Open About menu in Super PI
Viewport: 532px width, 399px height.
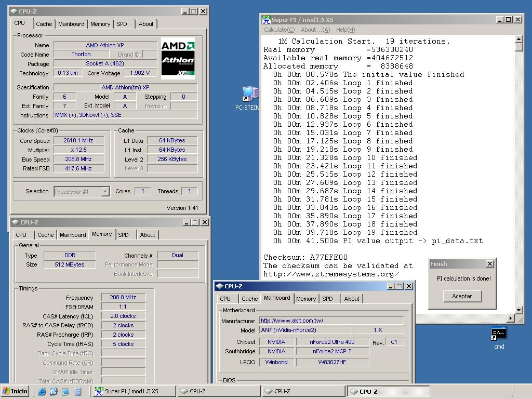point(315,30)
